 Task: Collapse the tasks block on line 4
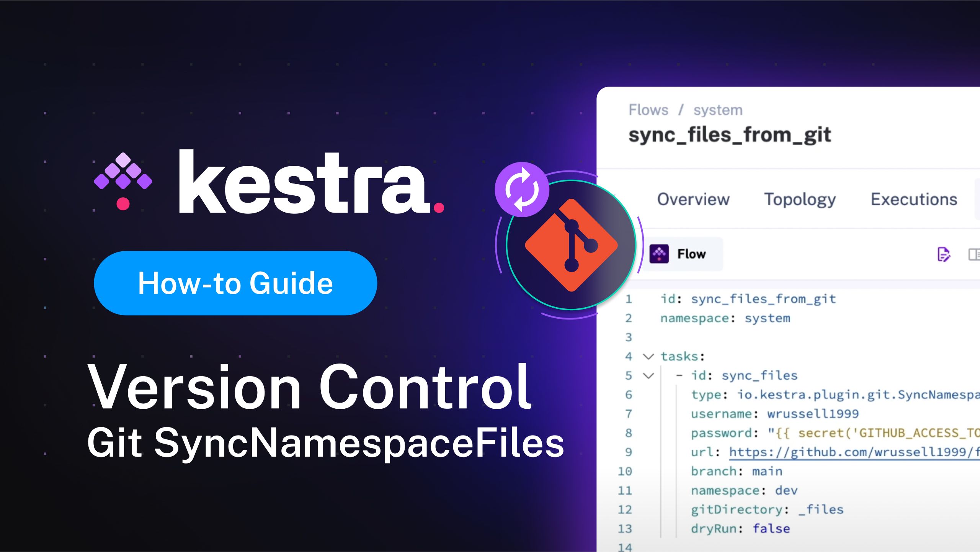coord(648,357)
